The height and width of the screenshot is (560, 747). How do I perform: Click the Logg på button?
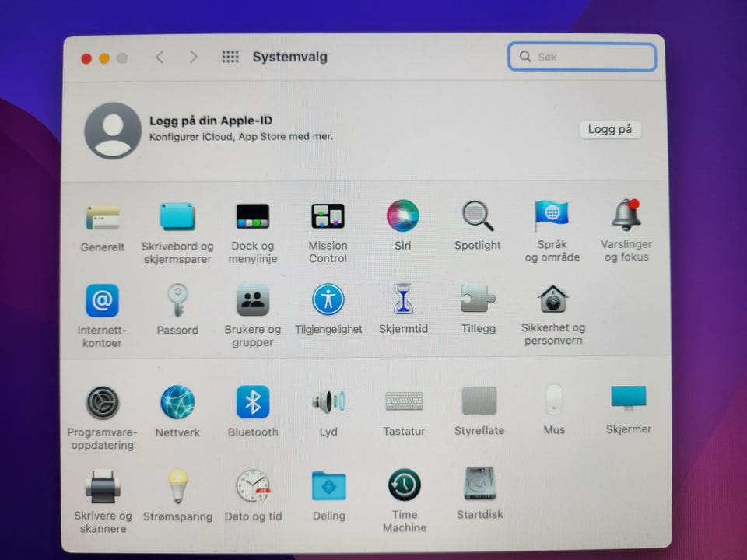(610, 130)
